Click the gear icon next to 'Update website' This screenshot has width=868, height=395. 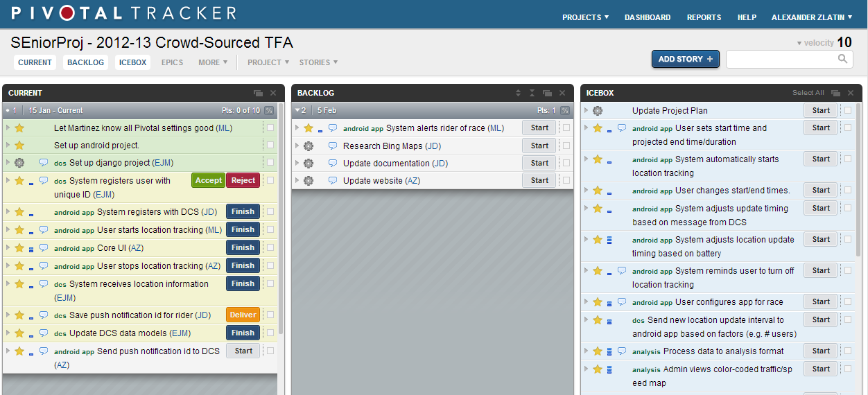pos(309,181)
